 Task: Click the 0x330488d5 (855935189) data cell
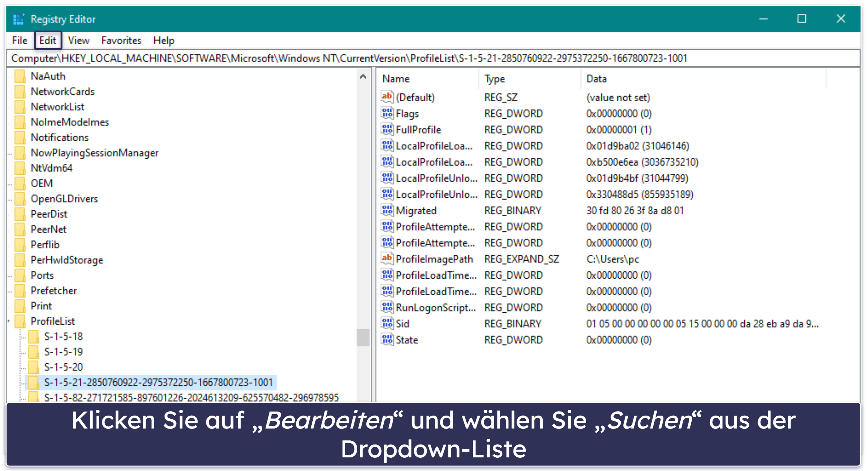[640, 194]
